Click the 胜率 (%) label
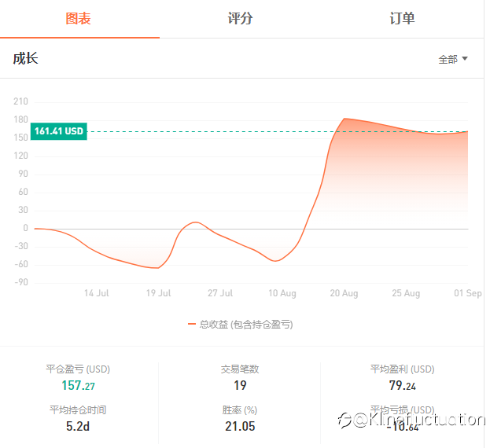490x448 pixels. pyautogui.click(x=240, y=410)
